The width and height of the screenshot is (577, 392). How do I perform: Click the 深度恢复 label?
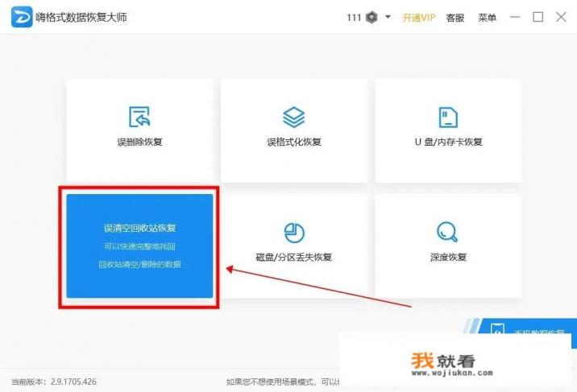click(448, 257)
